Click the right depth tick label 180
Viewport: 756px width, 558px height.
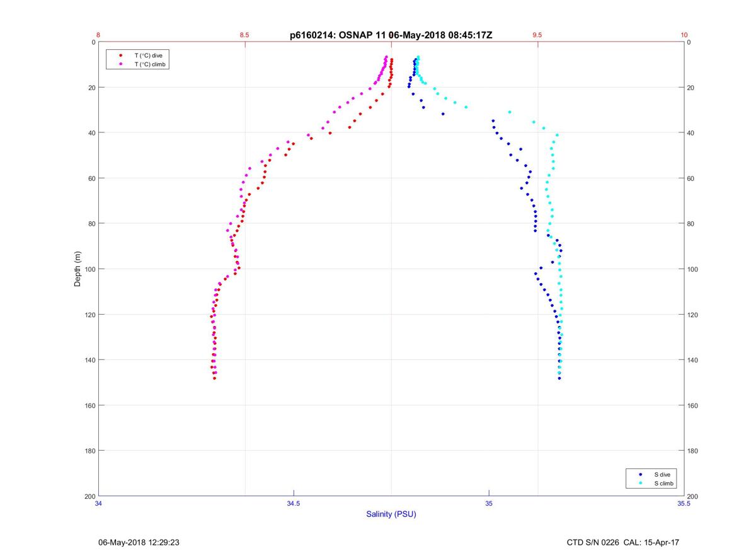click(693, 451)
